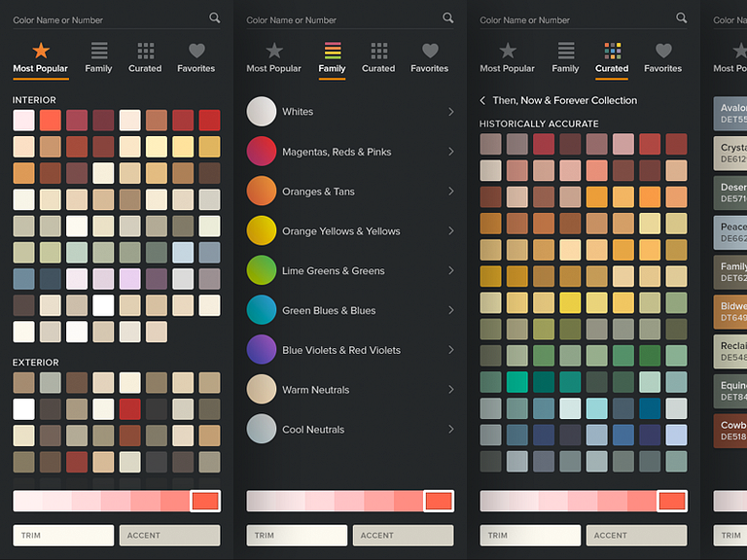
Task: Expand Lime Greens & Greens chevron
Action: (450, 270)
